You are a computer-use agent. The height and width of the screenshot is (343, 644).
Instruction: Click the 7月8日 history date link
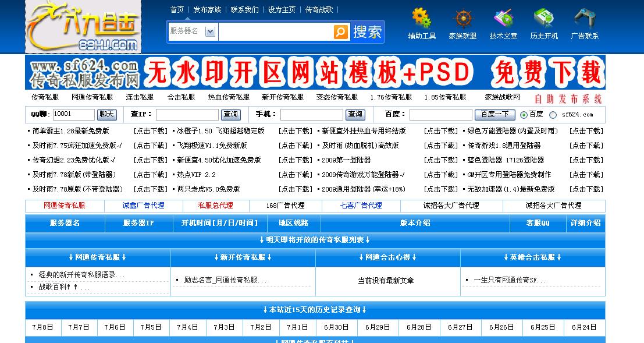coord(41,327)
